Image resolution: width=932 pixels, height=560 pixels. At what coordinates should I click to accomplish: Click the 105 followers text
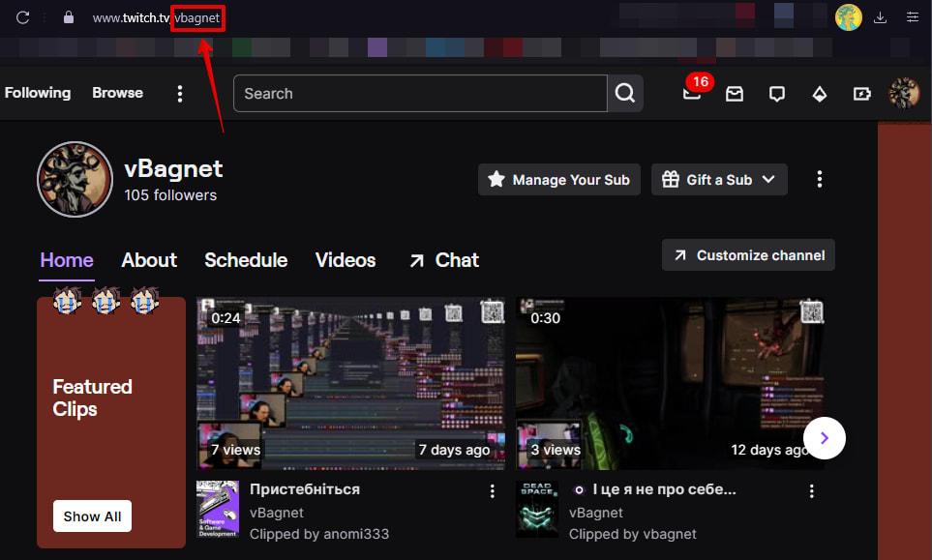point(170,195)
